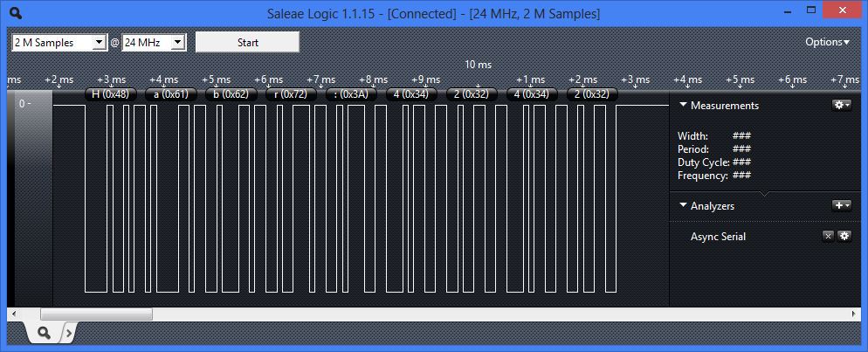
Task: Click the decoded byte b (0x62) label
Action: [231, 94]
